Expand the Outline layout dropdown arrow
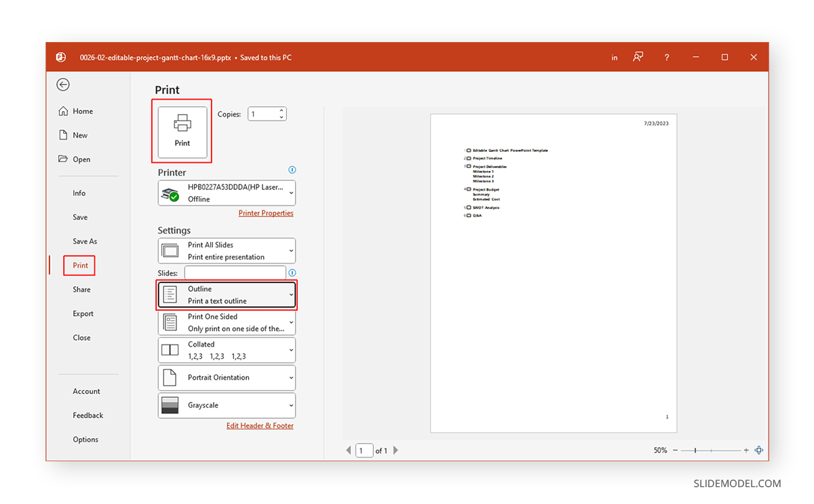This screenshot has width=814, height=504. pos(290,294)
